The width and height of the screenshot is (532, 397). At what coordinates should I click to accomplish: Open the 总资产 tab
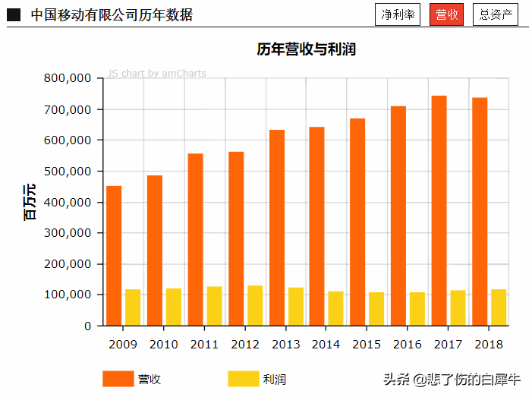496,14
